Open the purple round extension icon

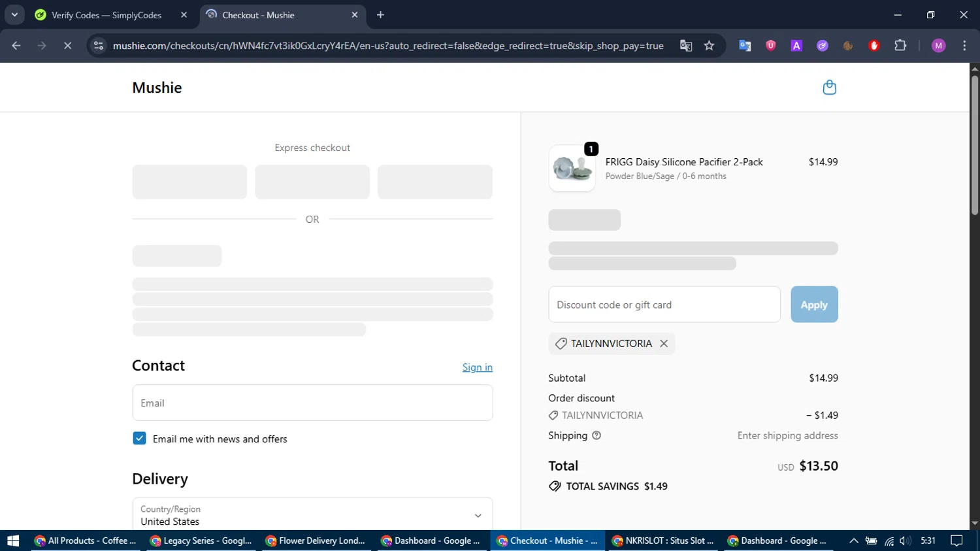[x=823, y=46]
